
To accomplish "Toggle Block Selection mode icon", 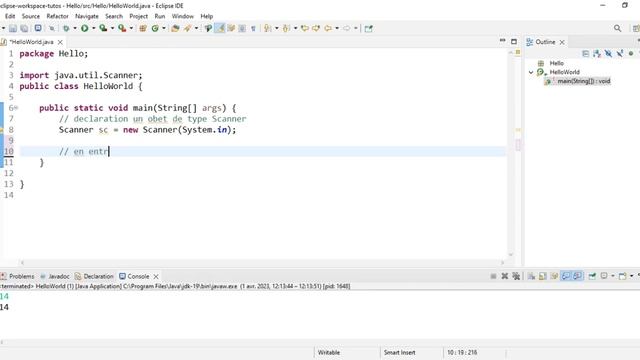I will click(242, 28).
